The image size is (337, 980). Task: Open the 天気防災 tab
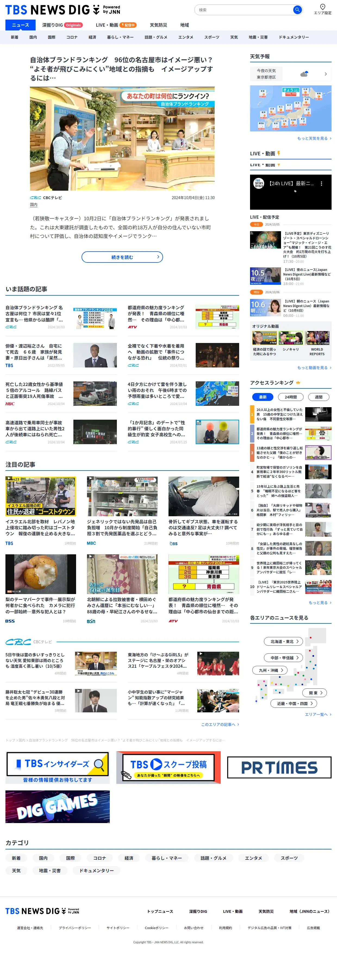pos(158,25)
